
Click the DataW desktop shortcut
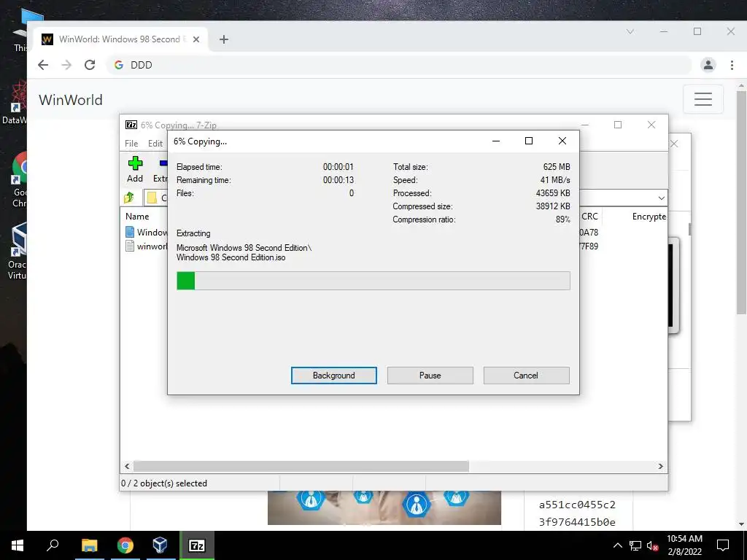tap(15, 102)
